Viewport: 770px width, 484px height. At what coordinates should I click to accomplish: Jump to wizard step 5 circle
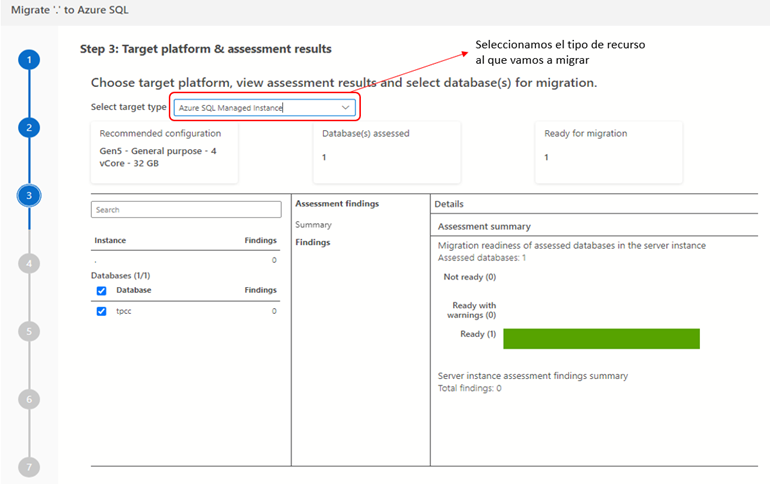29,331
